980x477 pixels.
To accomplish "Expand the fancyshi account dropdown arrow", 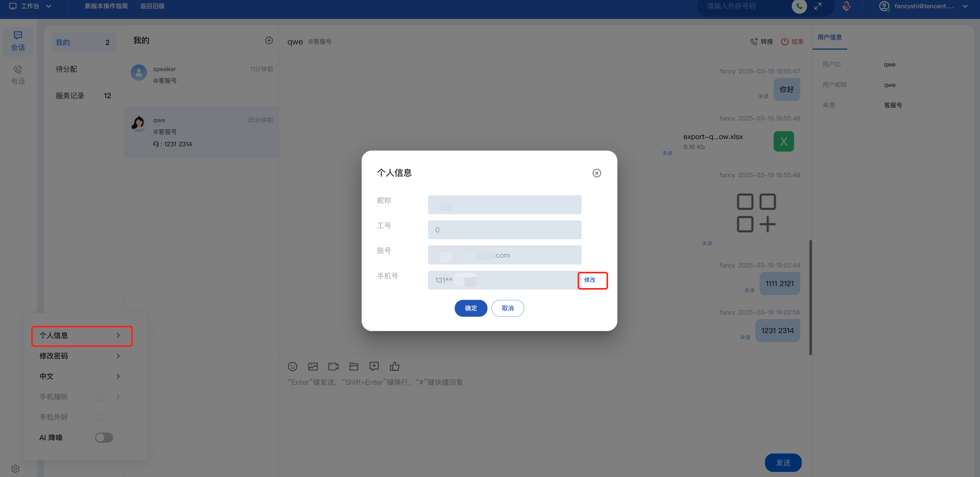I will [x=965, y=6].
